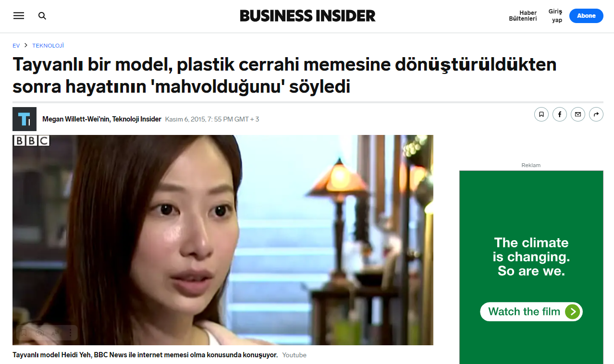
Task: Start visual search with the camera overlay icon
Action: click(x=39, y=333)
